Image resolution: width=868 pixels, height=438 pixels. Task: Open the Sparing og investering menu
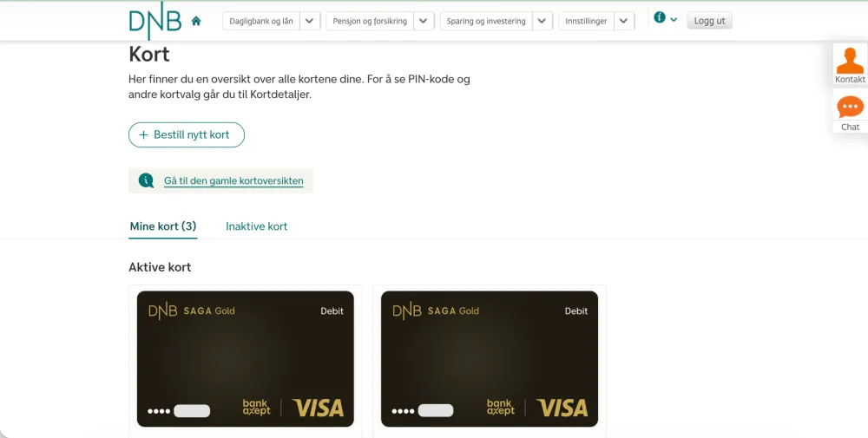tap(486, 21)
